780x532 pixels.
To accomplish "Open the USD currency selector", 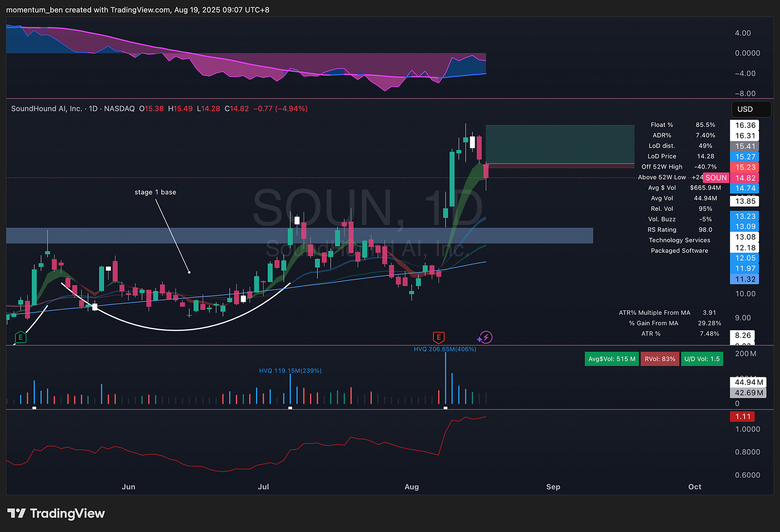I will (x=751, y=109).
